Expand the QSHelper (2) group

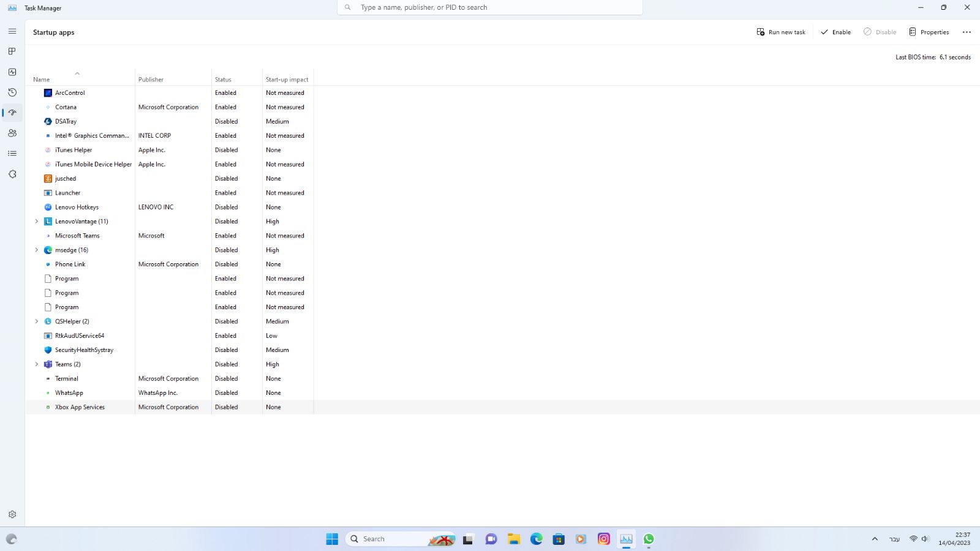coord(36,321)
